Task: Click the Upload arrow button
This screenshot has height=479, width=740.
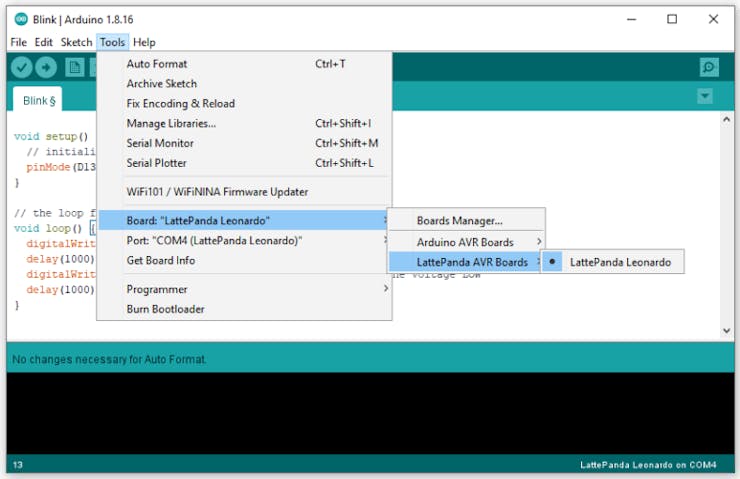Action: click(x=46, y=67)
